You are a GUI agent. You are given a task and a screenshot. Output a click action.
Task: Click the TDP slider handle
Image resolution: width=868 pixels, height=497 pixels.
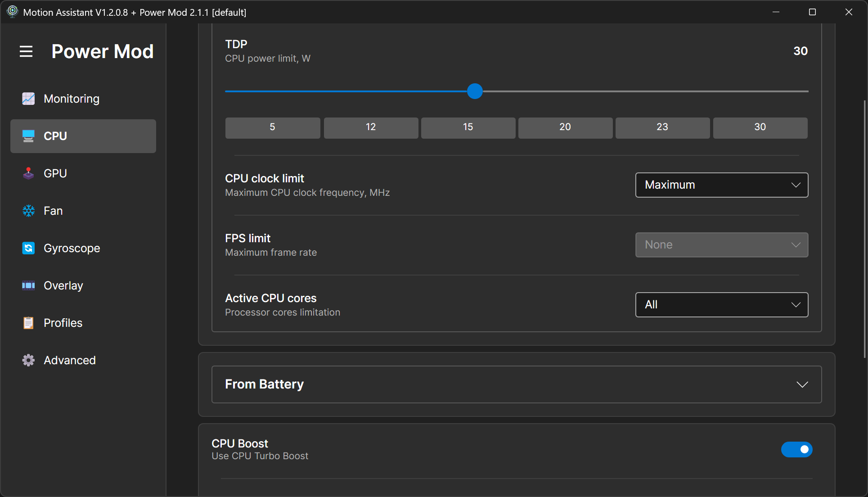tap(475, 91)
